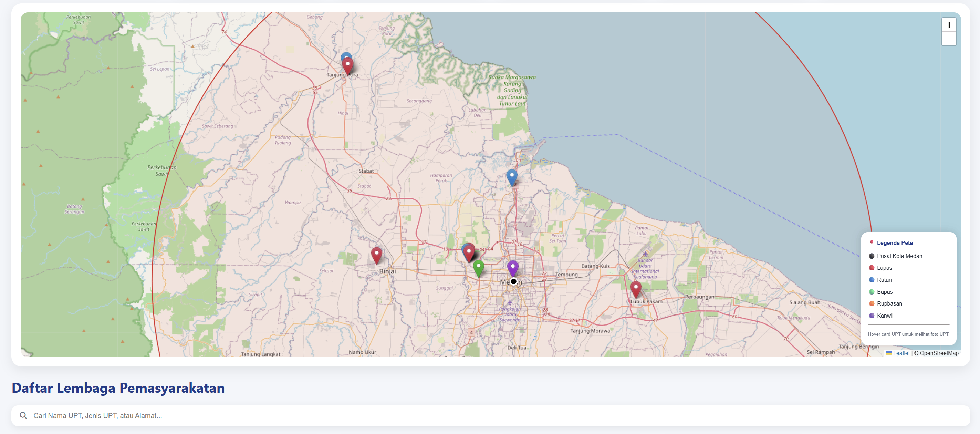The height and width of the screenshot is (434, 980).
Task: Click the red Lapas marker at Lubuk Pakam
Action: pyautogui.click(x=636, y=289)
